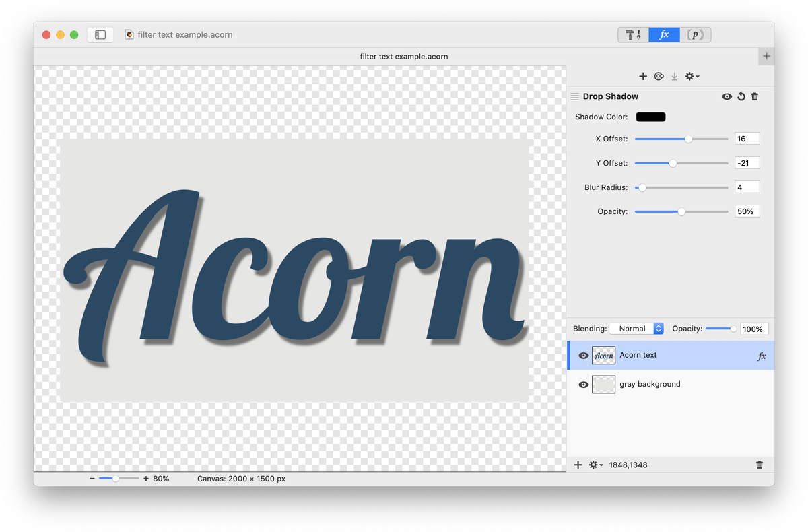The height and width of the screenshot is (532, 808).
Task: Click the 80% zoom label
Action: pos(162,479)
